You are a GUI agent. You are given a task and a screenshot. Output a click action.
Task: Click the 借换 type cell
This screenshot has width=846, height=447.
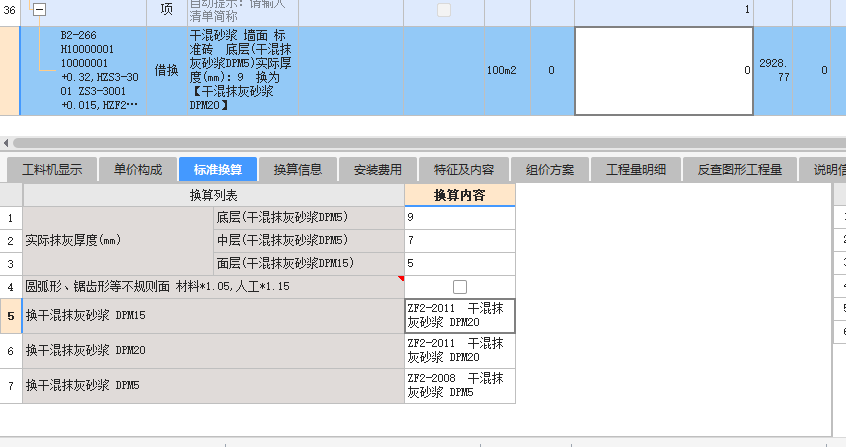(x=167, y=71)
